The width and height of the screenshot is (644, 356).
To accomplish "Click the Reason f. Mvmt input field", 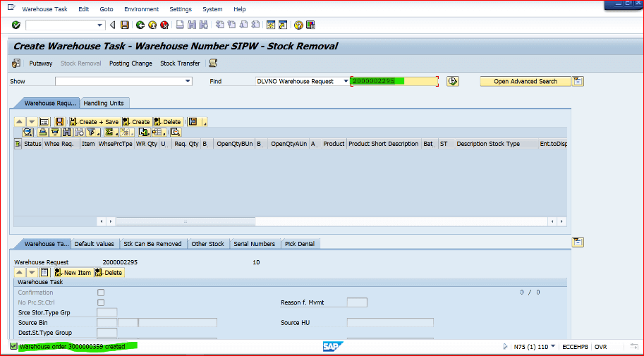I will [x=357, y=302].
